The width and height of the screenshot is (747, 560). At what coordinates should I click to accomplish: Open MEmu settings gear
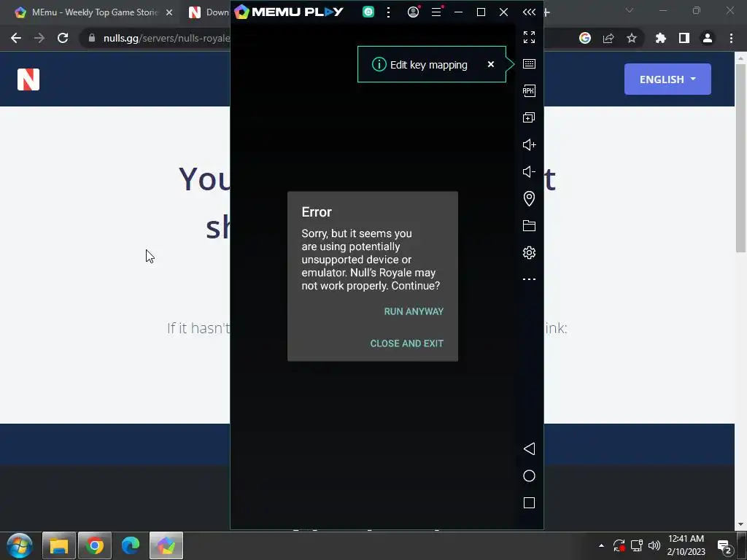[529, 252]
